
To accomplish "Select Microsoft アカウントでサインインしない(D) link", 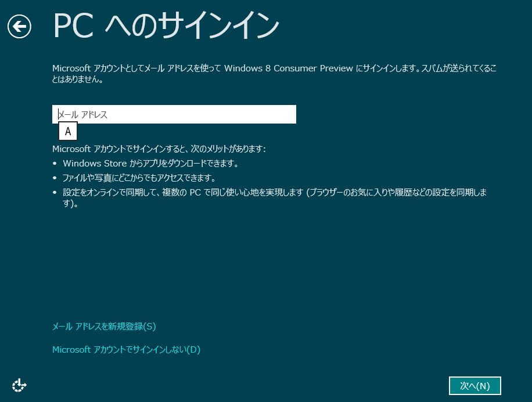I will coord(126,350).
